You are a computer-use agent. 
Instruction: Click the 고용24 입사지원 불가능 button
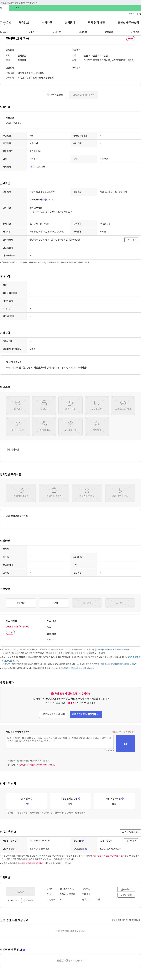84,95
